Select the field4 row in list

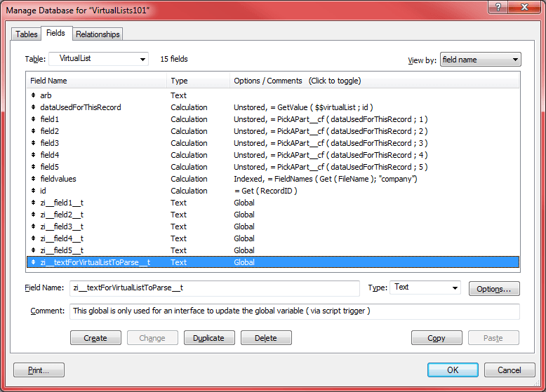point(50,155)
